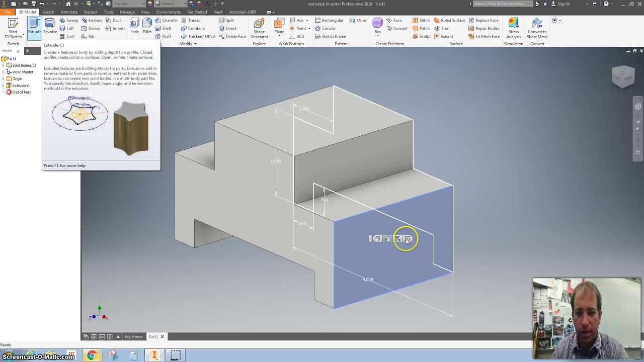Expand the Origin folder node
Screen dimensions: 644x362
3,78
